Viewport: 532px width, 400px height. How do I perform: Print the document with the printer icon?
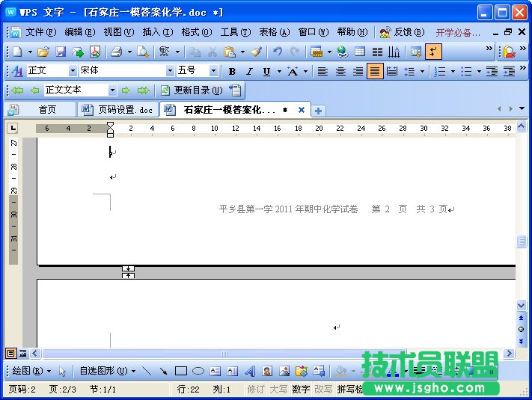(117, 52)
